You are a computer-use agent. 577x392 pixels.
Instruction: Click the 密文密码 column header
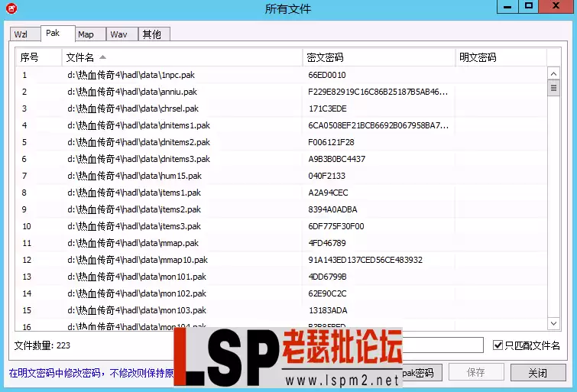coord(379,57)
